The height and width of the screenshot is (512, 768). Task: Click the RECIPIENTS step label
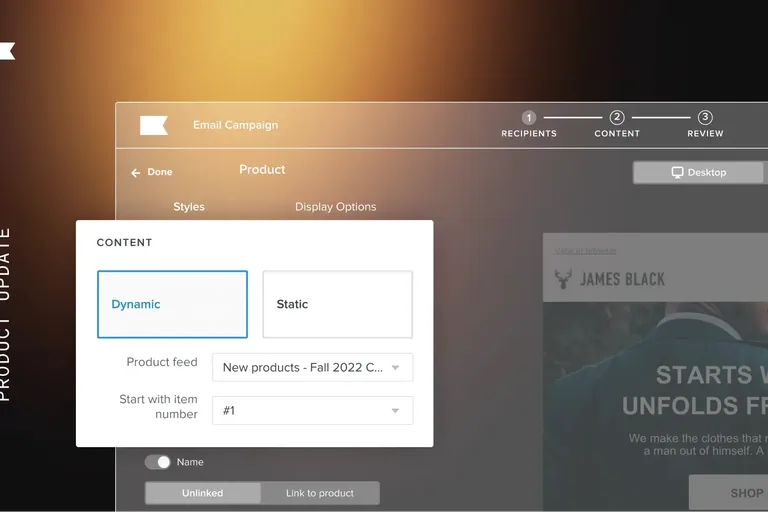528,133
